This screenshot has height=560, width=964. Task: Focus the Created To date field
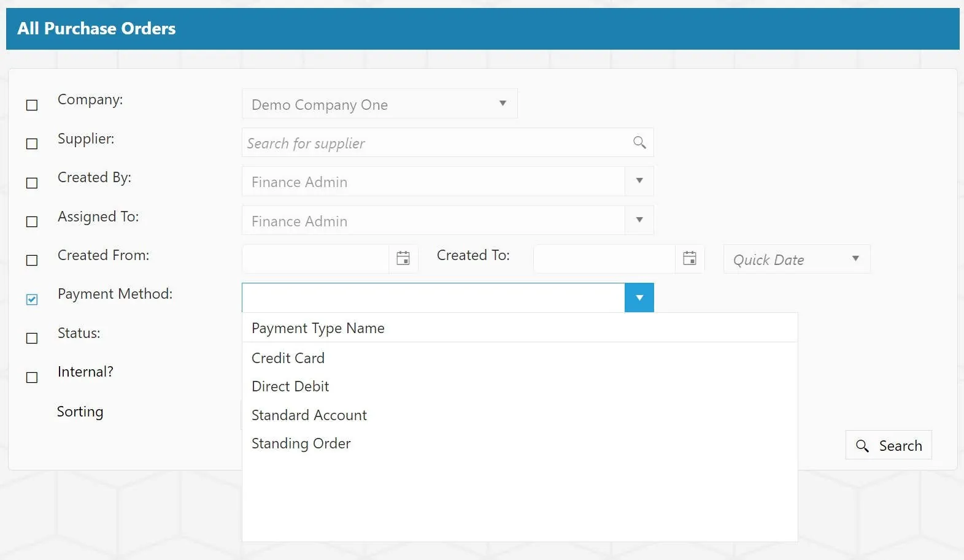[604, 259]
